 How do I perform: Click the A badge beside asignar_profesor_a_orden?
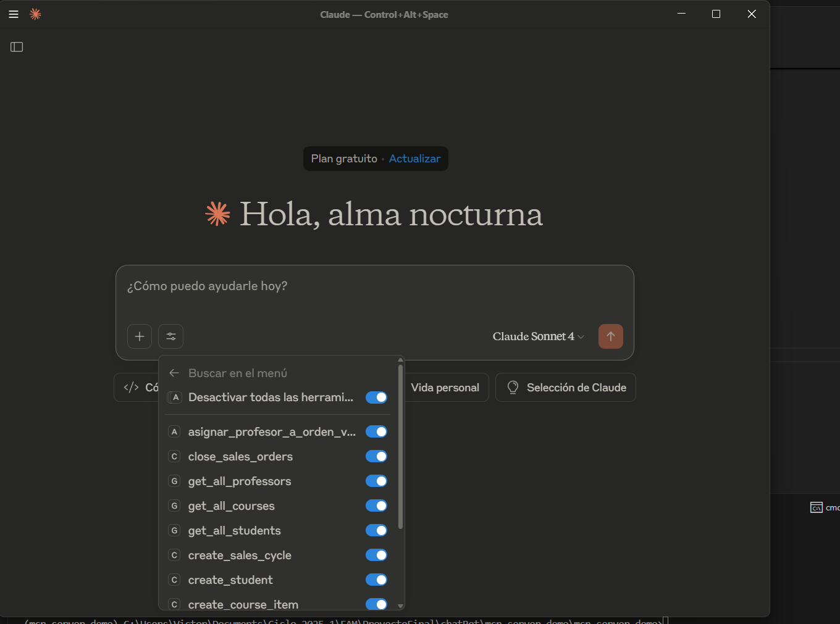(x=174, y=432)
